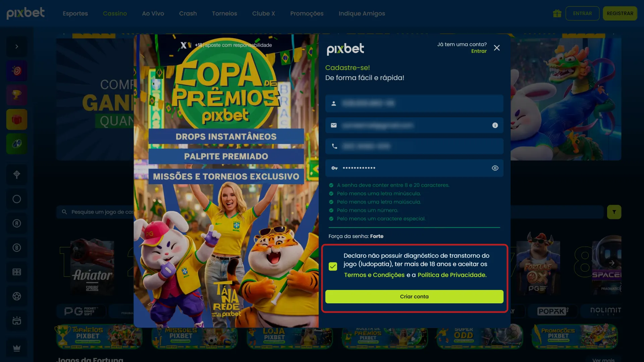Image resolution: width=644 pixels, height=362 pixels.
Task: Open the games filter funnel button
Action: (x=614, y=212)
